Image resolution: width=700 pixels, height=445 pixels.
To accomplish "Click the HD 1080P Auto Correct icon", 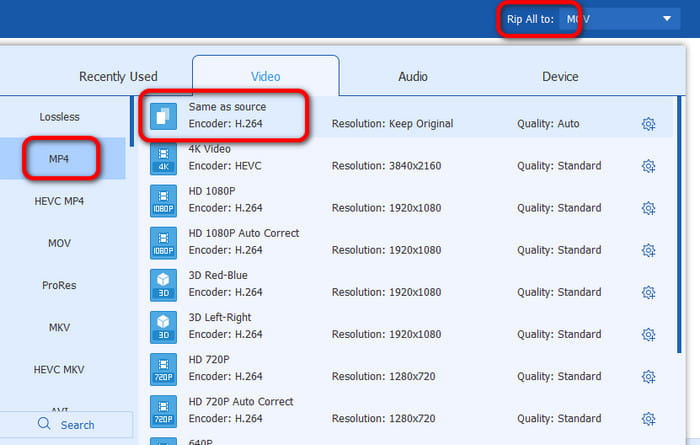I will point(163,243).
